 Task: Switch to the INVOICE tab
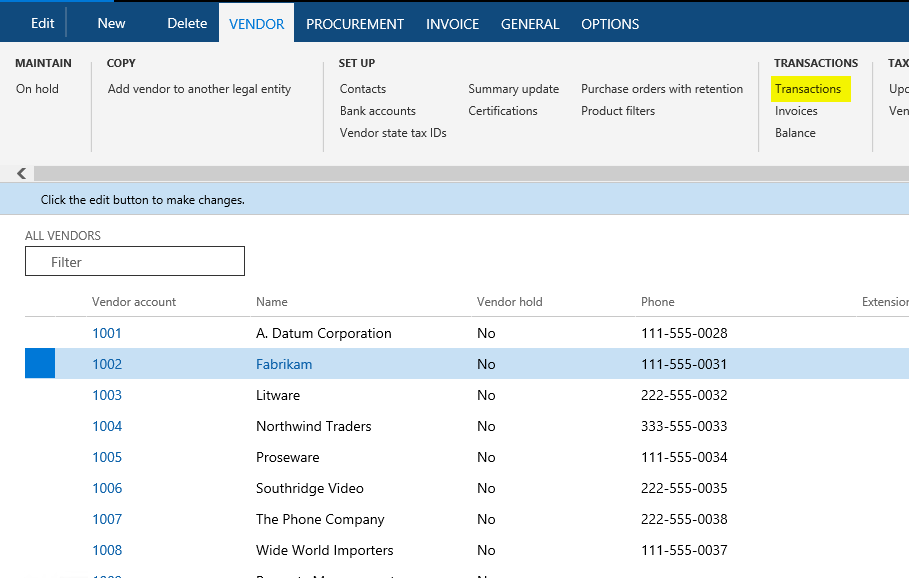[x=452, y=24]
